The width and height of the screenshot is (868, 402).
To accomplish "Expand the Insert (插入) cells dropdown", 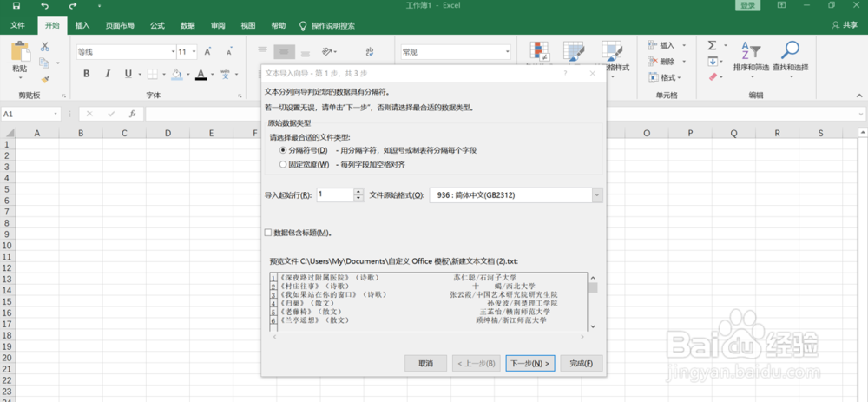I will (x=684, y=45).
